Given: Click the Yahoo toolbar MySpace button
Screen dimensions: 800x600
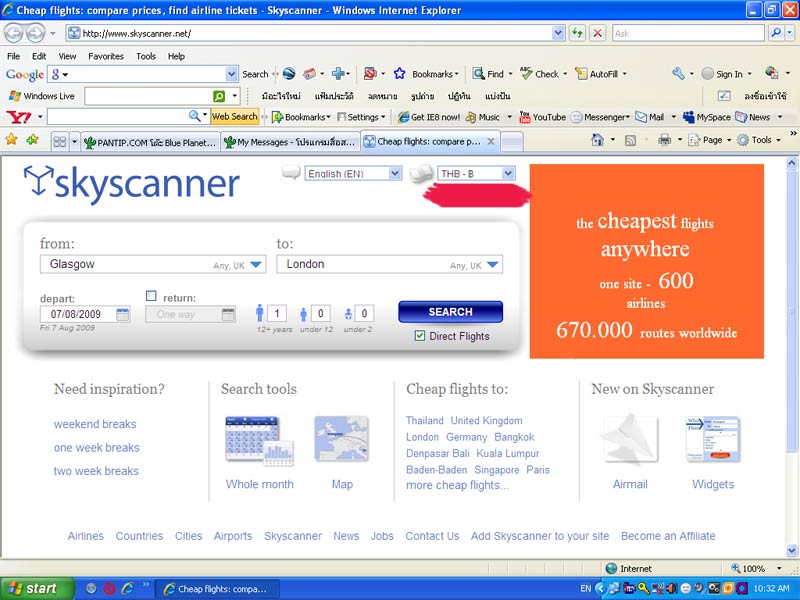Looking at the screenshot, I should click(707, 117).
